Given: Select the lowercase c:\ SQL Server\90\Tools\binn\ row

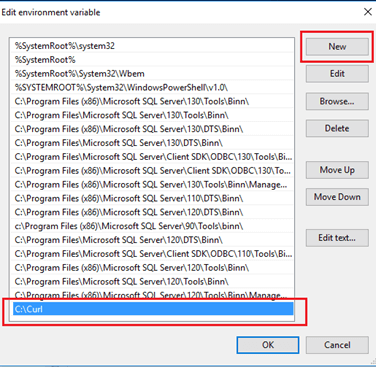Looking at the screenshot, I should coord(153,226).
